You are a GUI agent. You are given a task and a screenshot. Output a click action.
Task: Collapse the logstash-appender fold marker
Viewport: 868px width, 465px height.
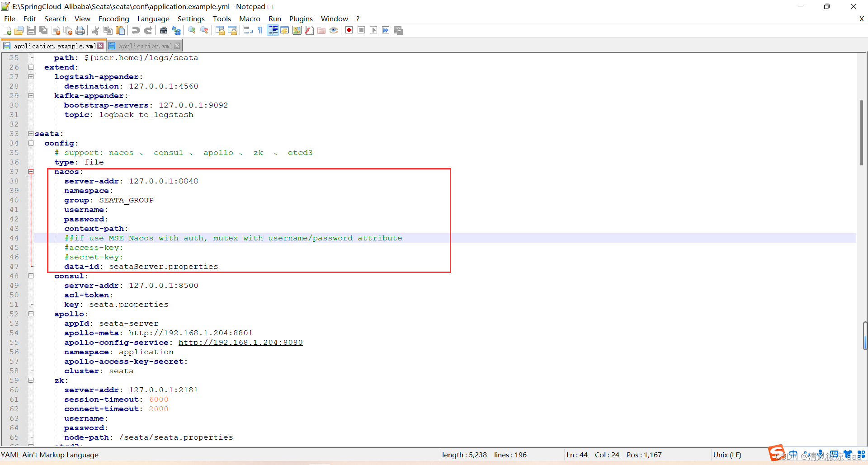point(31,77)
